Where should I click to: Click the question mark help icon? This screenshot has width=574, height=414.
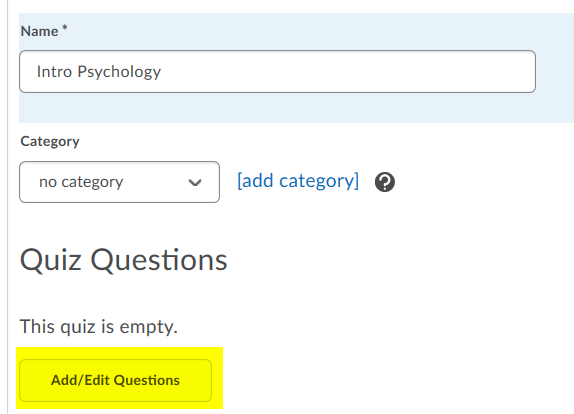tap(385, 182)
